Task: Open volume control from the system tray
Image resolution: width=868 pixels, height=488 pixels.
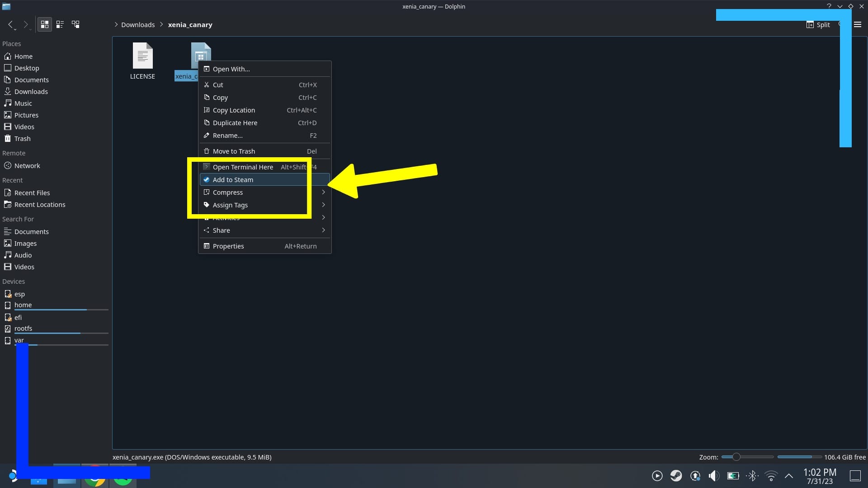Action: (714, 476)
